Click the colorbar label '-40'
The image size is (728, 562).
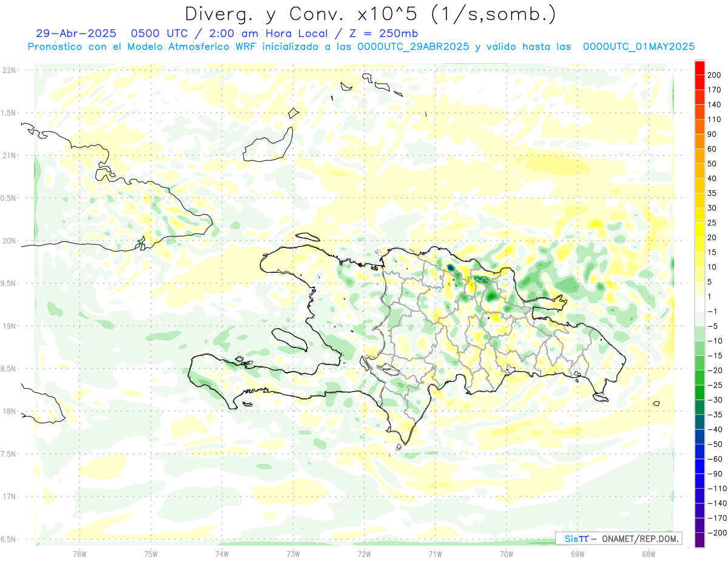click(x=715, y=429)
